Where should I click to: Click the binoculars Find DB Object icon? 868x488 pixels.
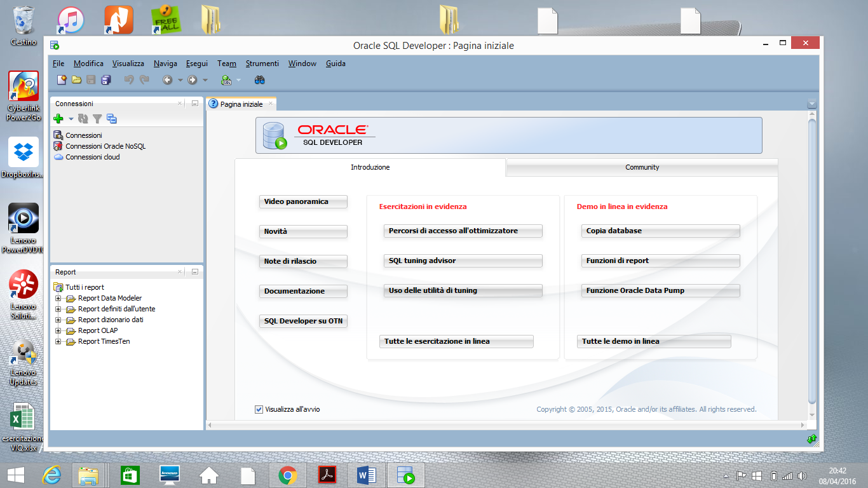(259, 80)
